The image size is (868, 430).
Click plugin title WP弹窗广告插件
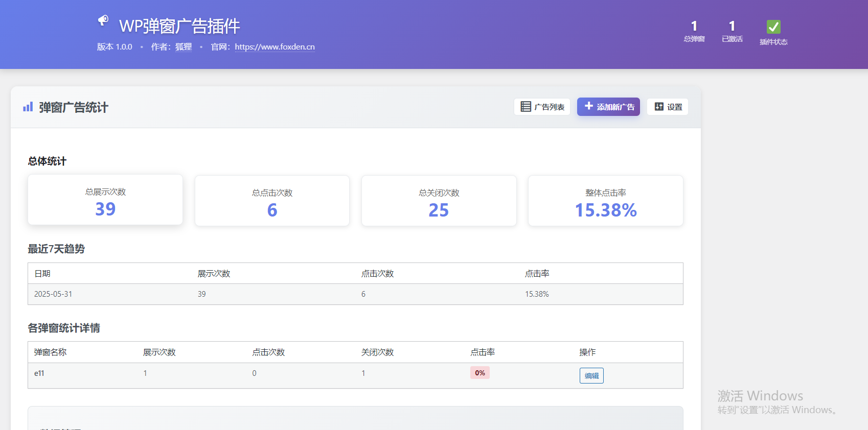tap(179, 26)
